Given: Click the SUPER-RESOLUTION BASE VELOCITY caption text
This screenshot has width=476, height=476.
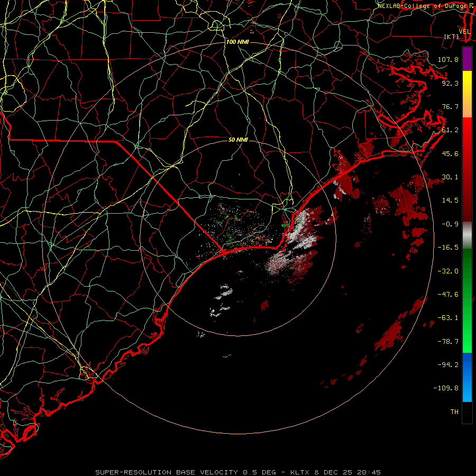Looking at the screenshot, I should pyautogui.click(x=167, y=472).
